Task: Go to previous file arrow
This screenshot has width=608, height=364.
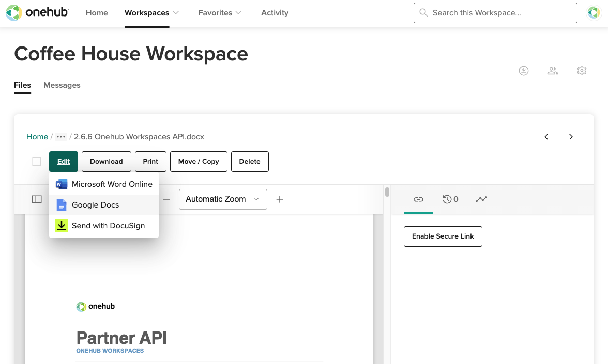Action: click(x=546, y=137)
